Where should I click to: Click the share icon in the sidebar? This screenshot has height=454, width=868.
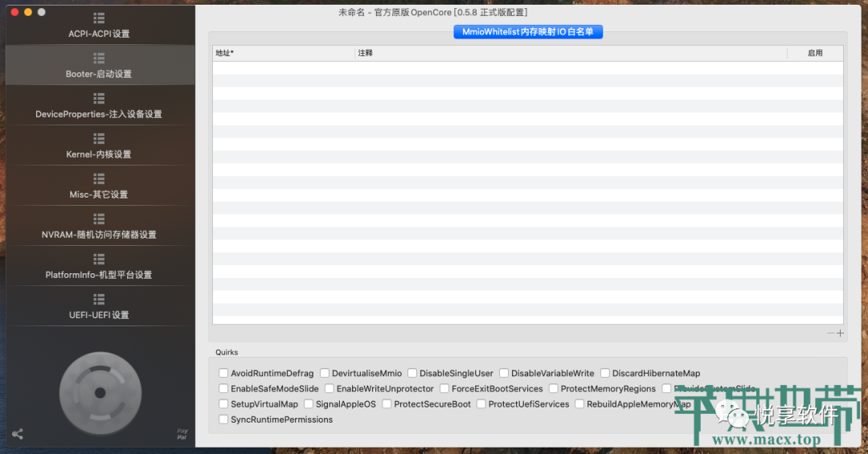click(x=18, y=434)
